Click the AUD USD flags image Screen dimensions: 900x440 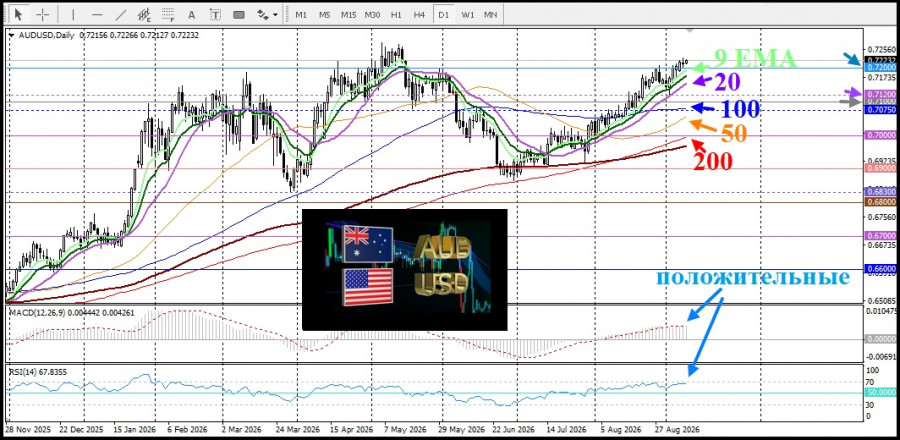pos(405,270)
